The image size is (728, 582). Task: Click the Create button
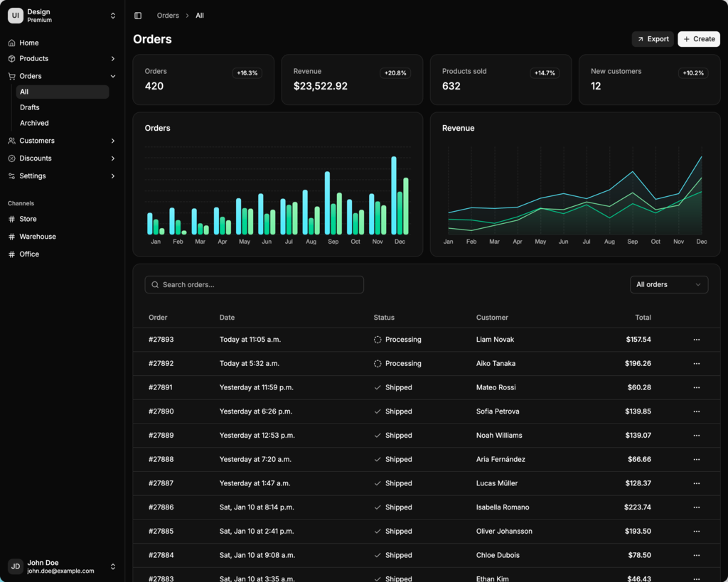pos(698,39)
